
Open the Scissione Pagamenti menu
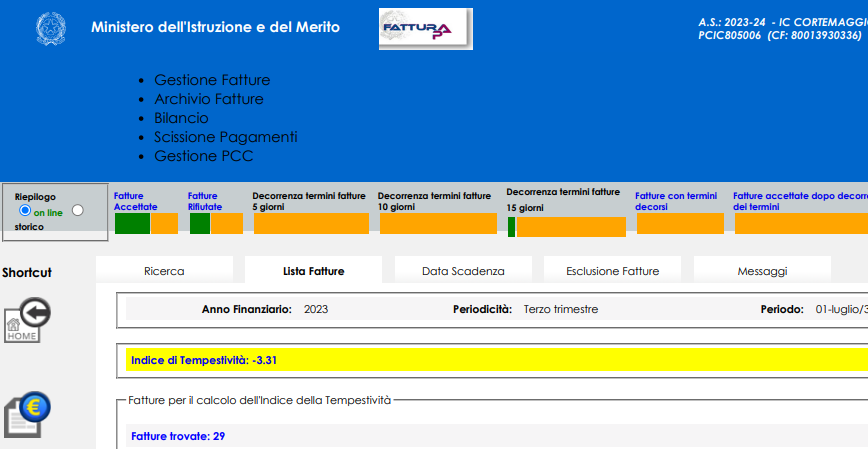[x=225, y=137]
